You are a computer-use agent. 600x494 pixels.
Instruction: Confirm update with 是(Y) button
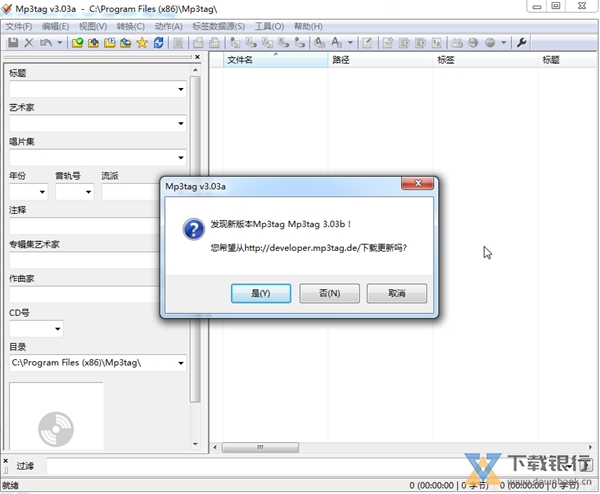[x=261, y=293]
